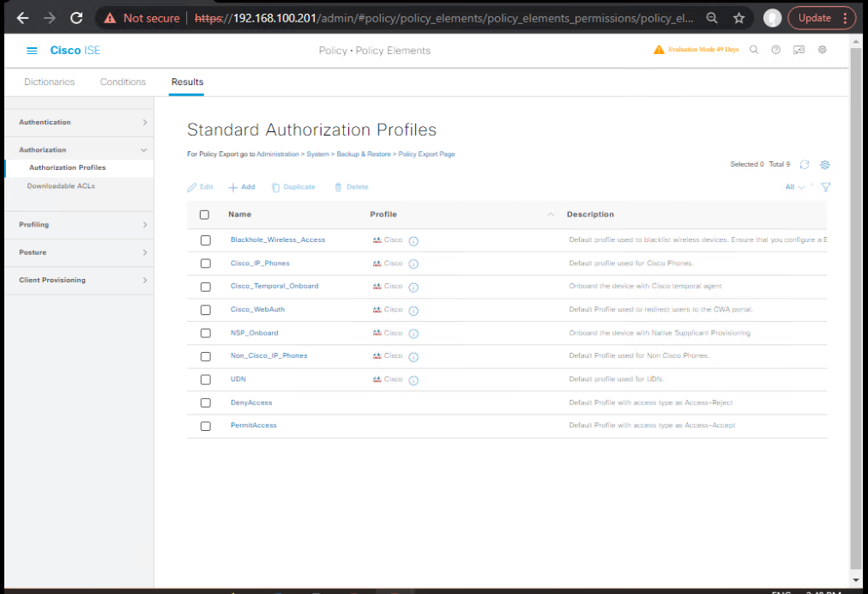Open Downloadable ACLs in the sidebar
Screen dimensions: 868x594
point(61,186)
